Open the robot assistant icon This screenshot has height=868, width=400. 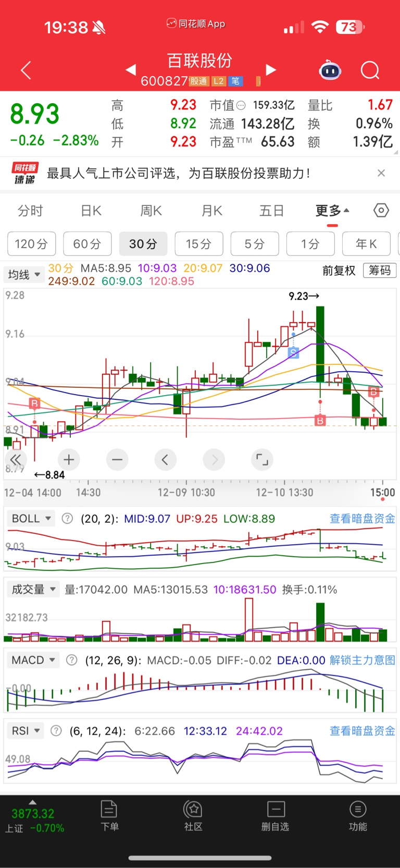click(330, 70)
